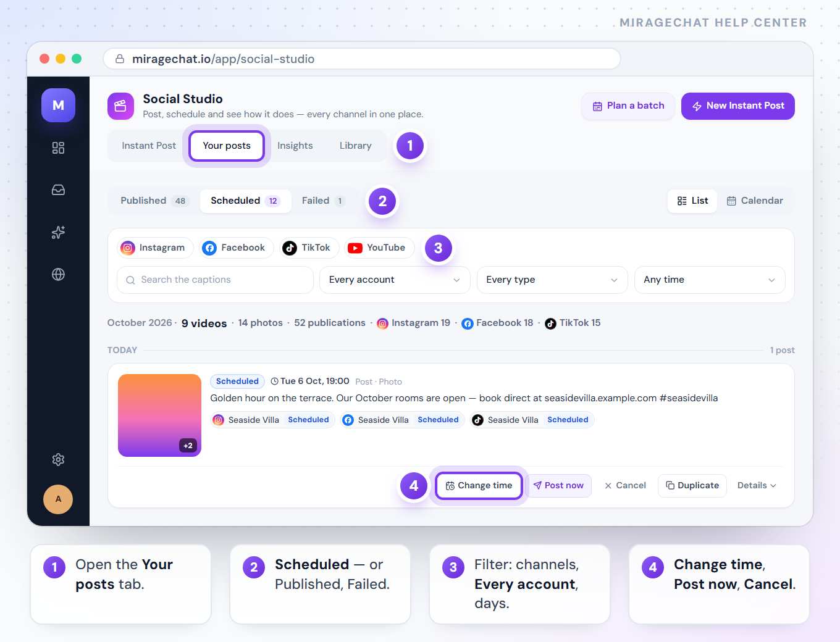Filter posts by Instagram channel

(x=155, y=248)
